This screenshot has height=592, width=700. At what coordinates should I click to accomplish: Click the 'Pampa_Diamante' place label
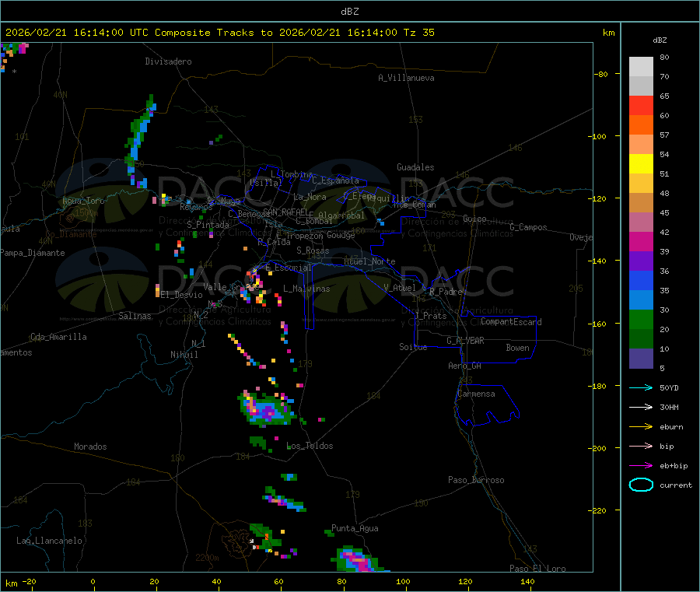[33, 253]
